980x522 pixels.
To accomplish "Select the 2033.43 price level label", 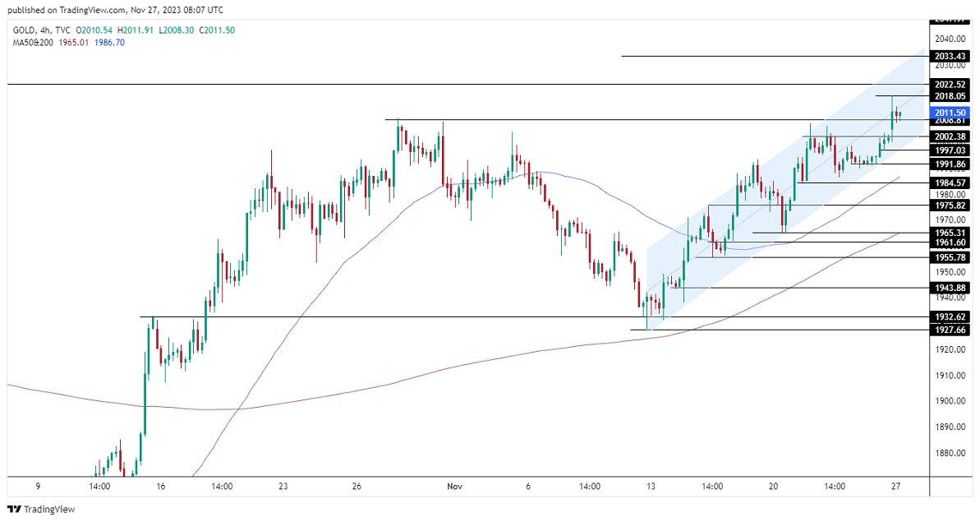I will click(950, 56).
